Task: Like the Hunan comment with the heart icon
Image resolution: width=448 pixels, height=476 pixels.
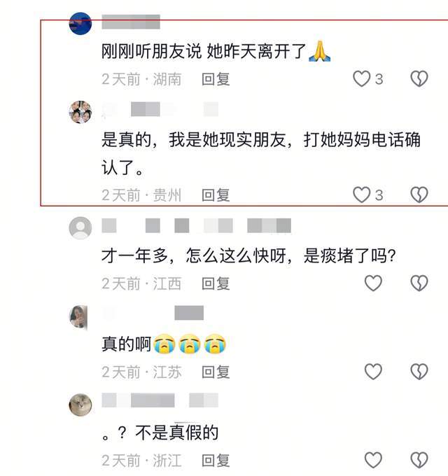Action: [x=361, y=78]
